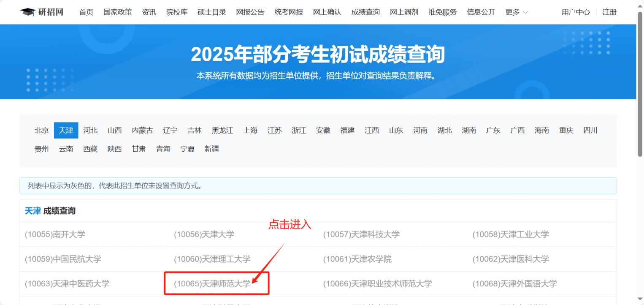Screen dimensions: 644x305
Task: Click (10061)天津农学院
Action: [357, 259]
